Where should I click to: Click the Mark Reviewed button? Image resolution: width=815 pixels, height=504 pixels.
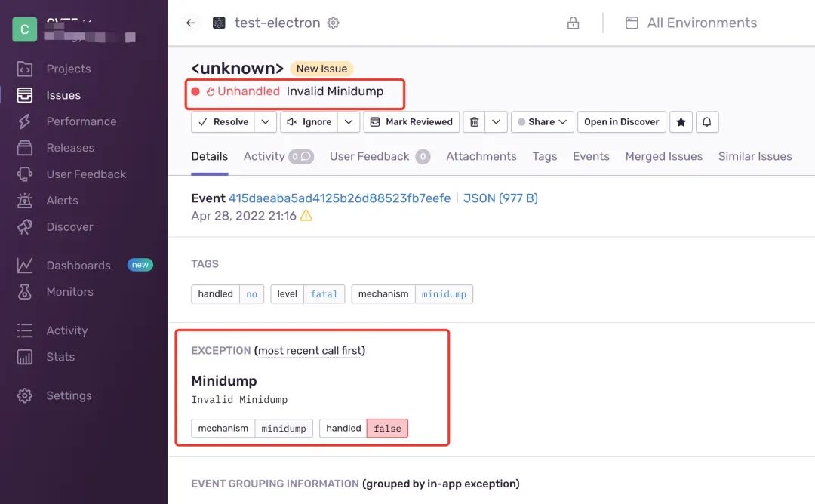[411, 122]
